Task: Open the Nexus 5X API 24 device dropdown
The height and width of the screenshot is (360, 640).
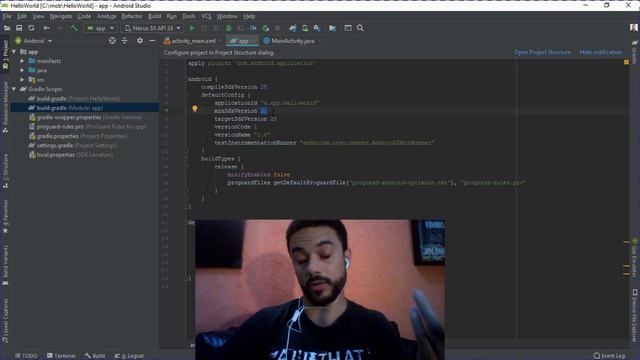Action: [153, 28]
